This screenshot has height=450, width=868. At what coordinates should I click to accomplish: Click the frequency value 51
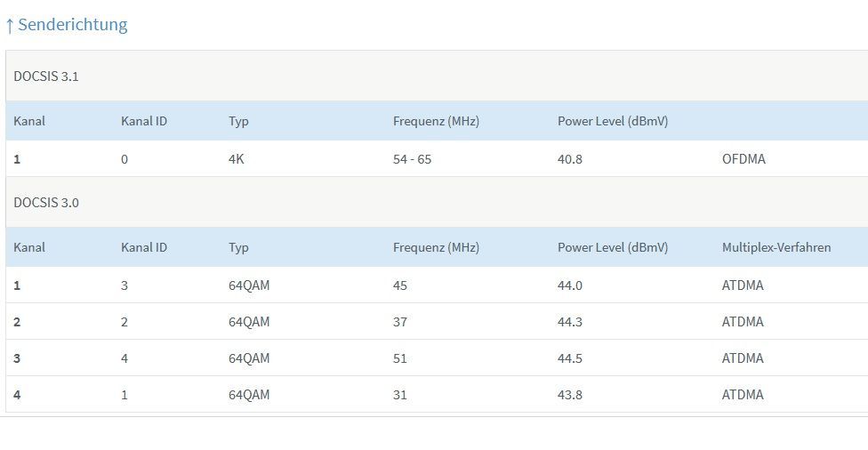[400, 358]
